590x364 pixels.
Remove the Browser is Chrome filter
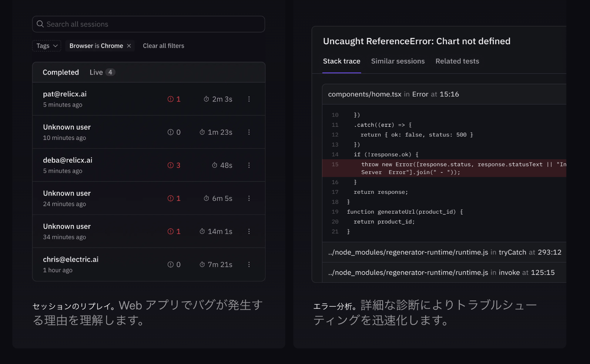[x=129, y=46]
